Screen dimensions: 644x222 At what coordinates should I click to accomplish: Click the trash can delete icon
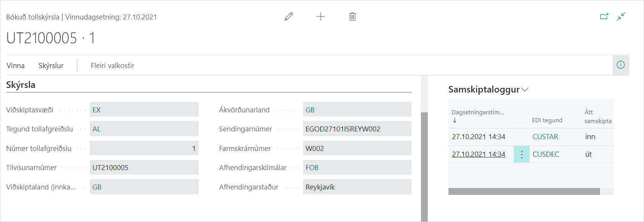pyautogui.click(x=352, y=16)
